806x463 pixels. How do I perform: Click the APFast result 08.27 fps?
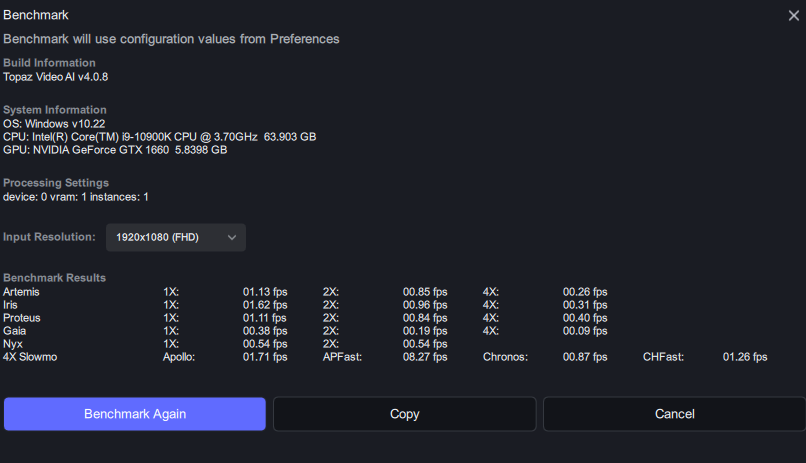[x=425, y=357]
